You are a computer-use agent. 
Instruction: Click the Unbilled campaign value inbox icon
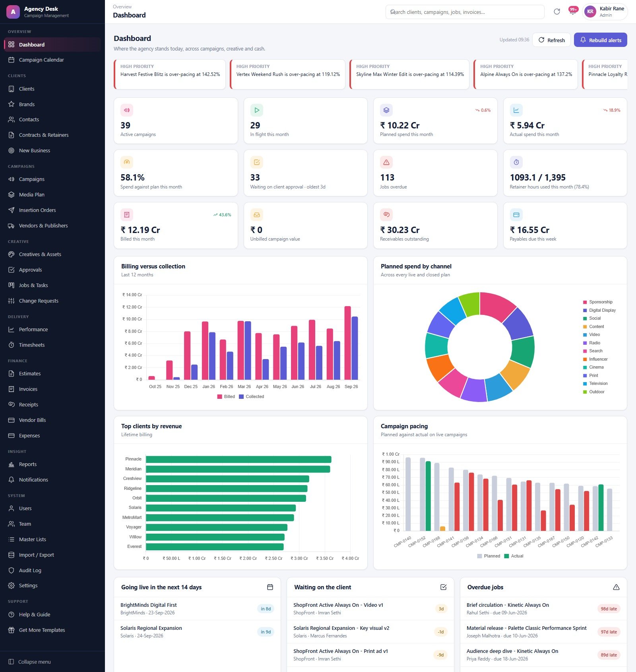(x=257, y=215)
